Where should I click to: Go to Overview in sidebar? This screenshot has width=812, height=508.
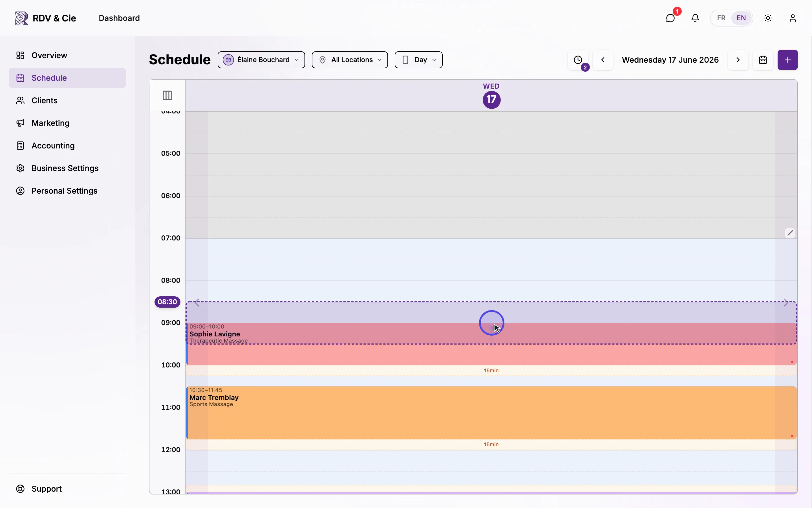coord(67,55)
